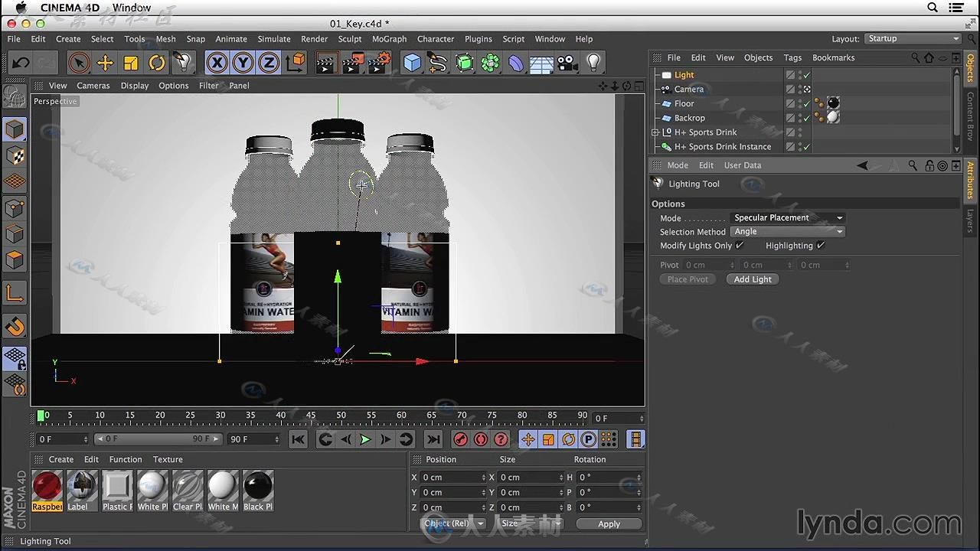Screen dimensions: 980x551
Task: Open Material Manager Texture menu
Action: point(168,459)
